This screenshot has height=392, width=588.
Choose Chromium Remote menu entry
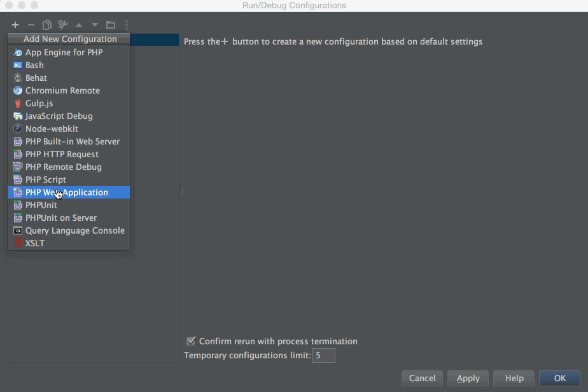point(69,91)
